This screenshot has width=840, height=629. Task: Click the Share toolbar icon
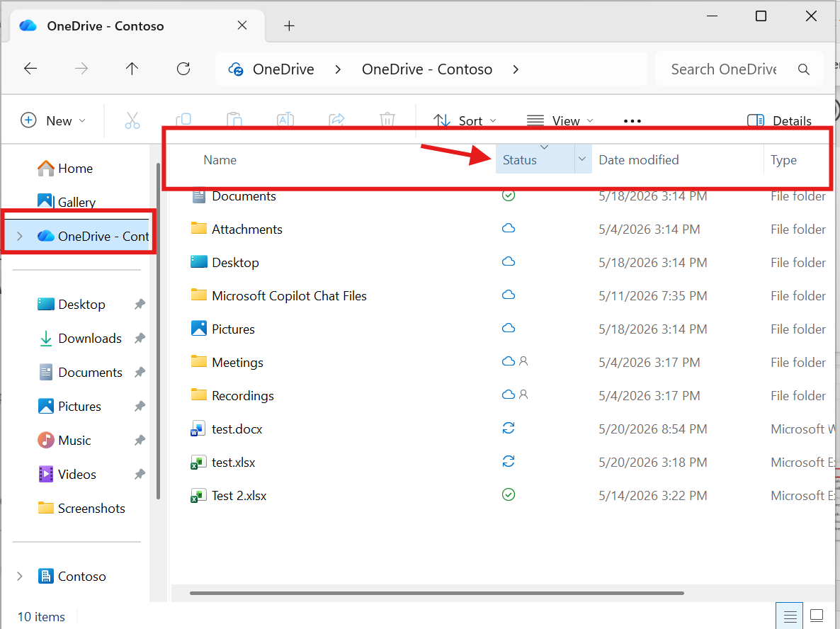tap(336, 120)
